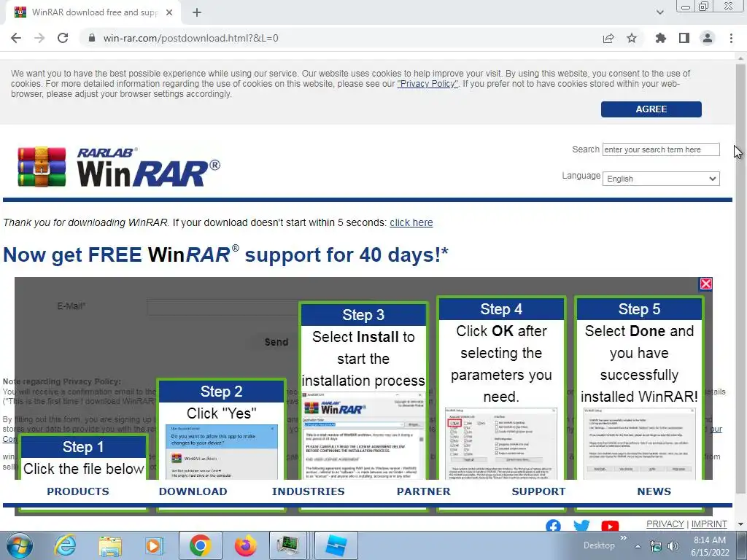Image resolution: width=747 pixels, height=560 pixels.
Task: Open the Language dropdown
Action: [x=661, y=179]
